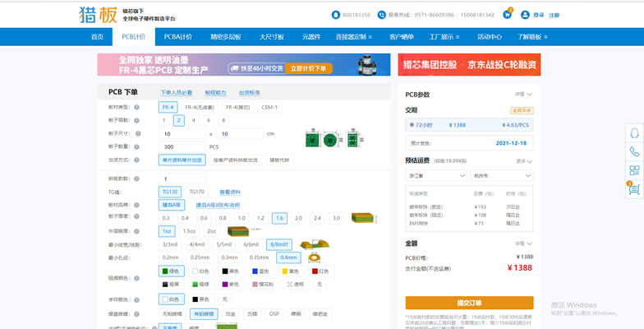
Task: Select FR-4(无卤素) board material option
Action: tap(199, 108)
